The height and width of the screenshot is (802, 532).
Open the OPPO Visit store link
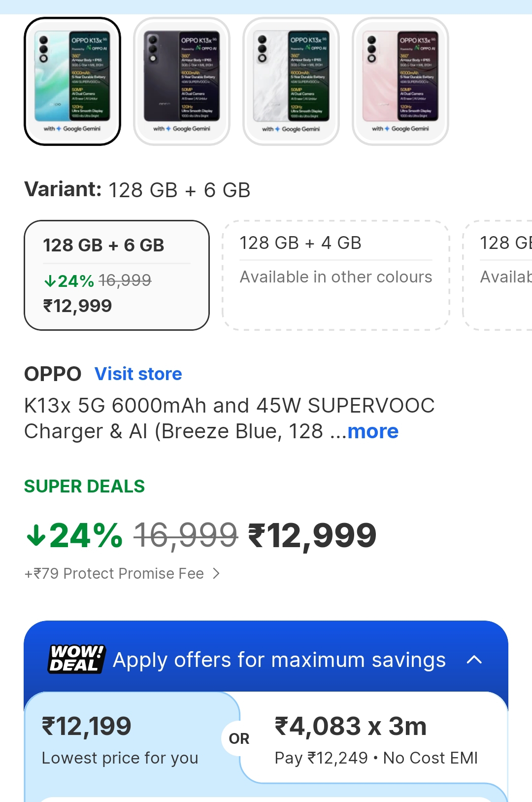[138, 374]
